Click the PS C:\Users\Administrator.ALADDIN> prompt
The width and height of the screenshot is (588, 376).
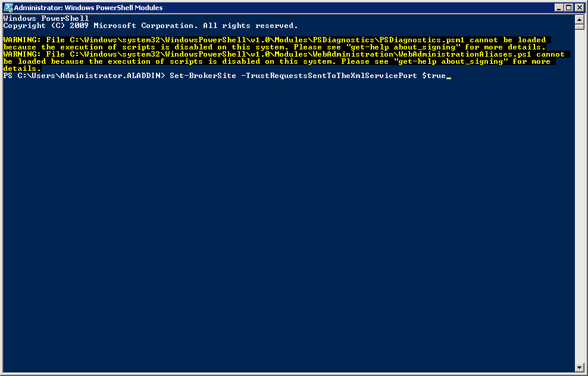pos(85,76)
